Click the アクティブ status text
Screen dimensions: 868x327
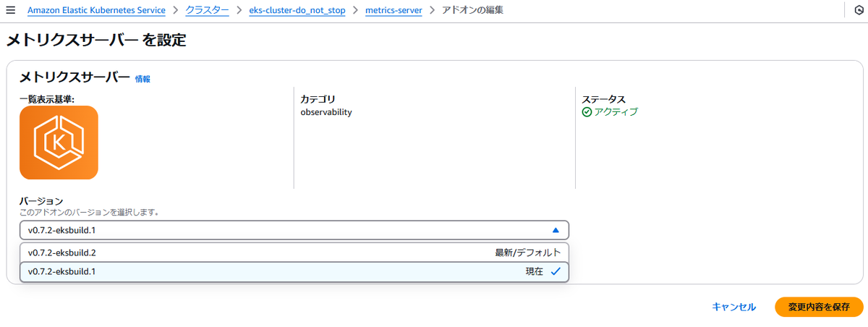click(616, 112)
